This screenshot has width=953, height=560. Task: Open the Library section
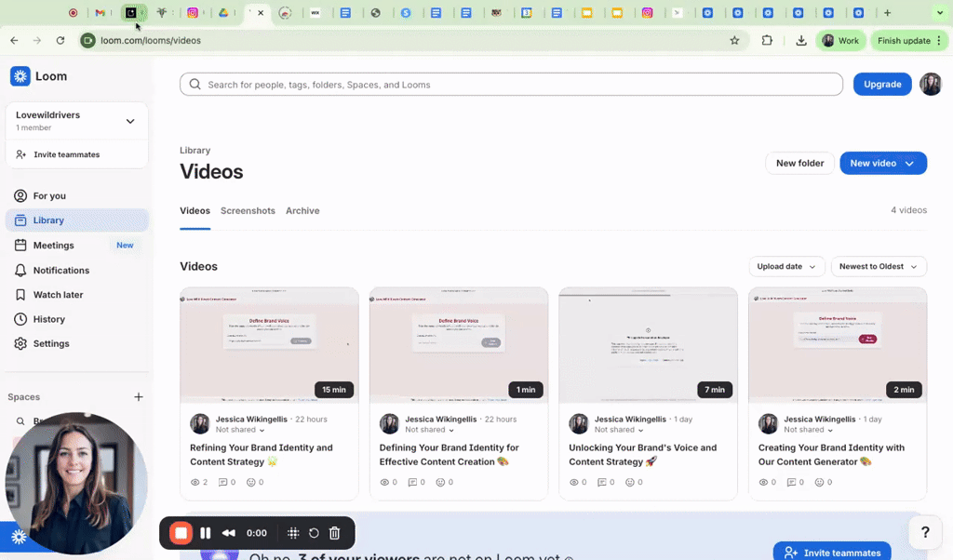tap(76, 220)
